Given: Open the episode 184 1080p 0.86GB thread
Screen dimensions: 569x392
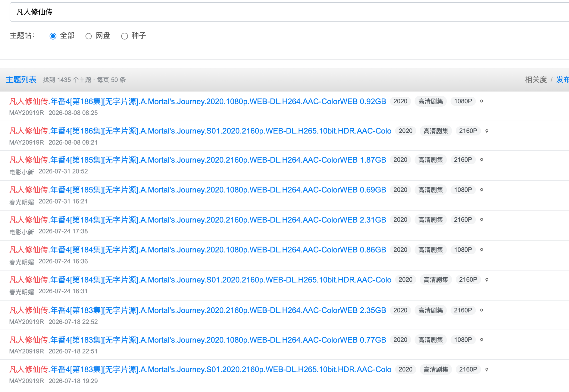Looking at the screenshot, I should pos(198,250).
